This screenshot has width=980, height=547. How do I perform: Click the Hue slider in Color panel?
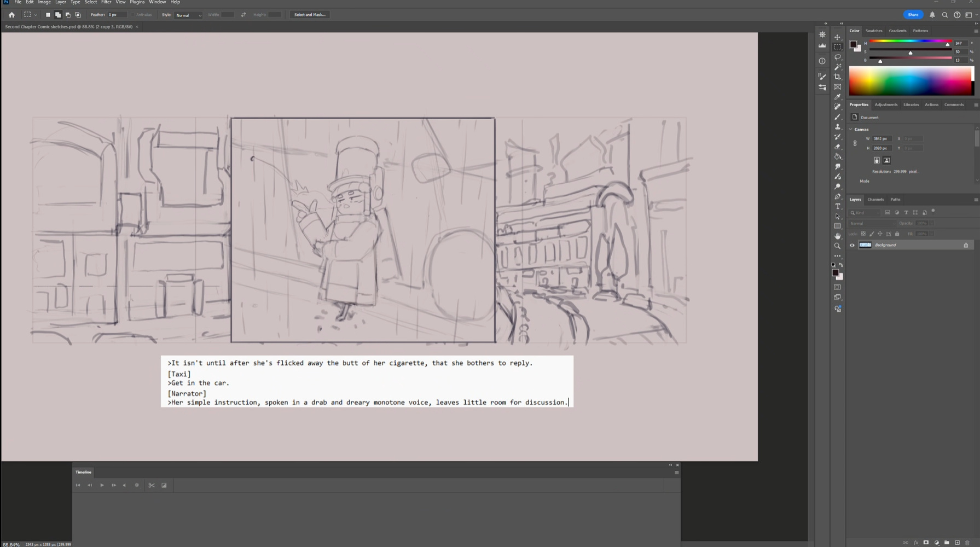[911, 42]
